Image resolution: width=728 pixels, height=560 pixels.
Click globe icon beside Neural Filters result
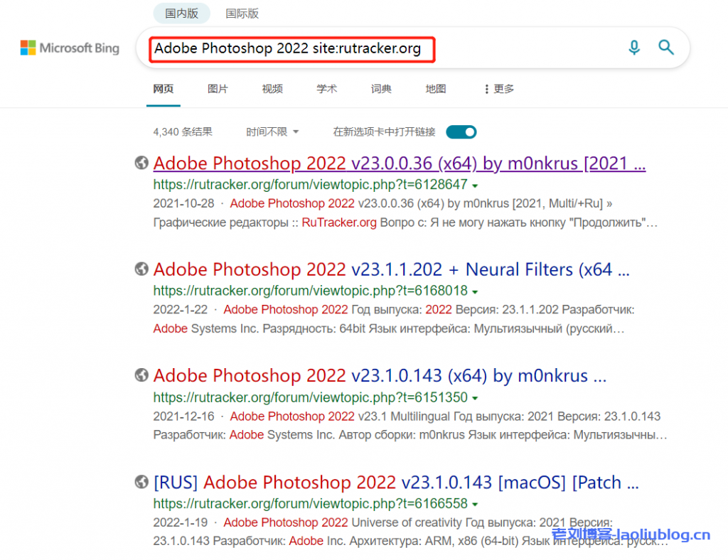coord(141,269)
